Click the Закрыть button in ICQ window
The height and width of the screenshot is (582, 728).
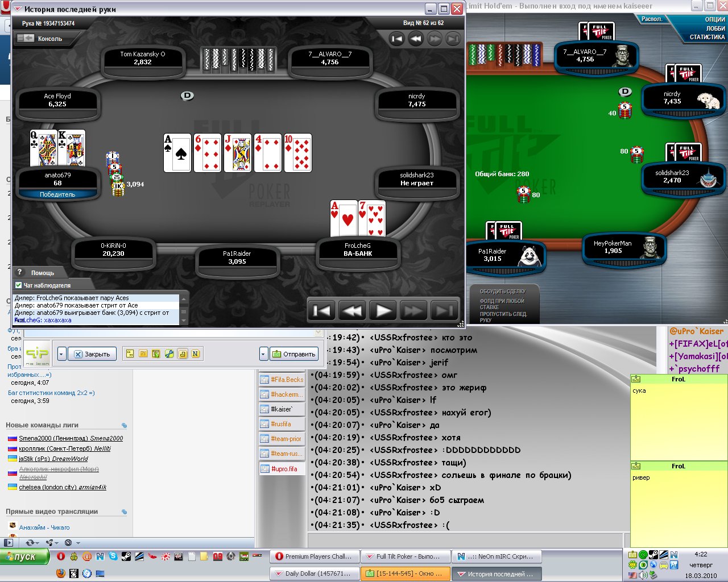[93, 354]
